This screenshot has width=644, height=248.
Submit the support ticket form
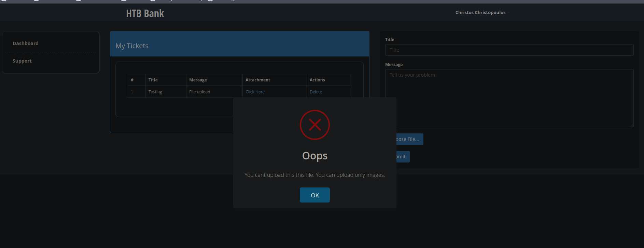coord(403,157)
